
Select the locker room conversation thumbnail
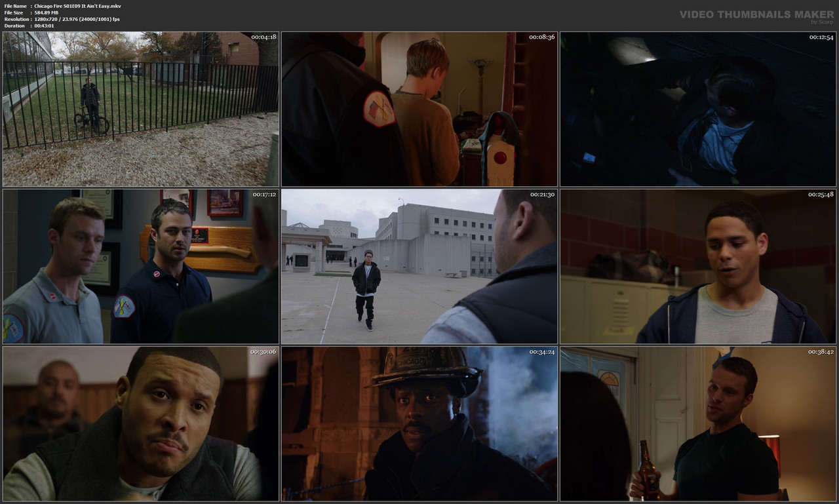(697, 266)
